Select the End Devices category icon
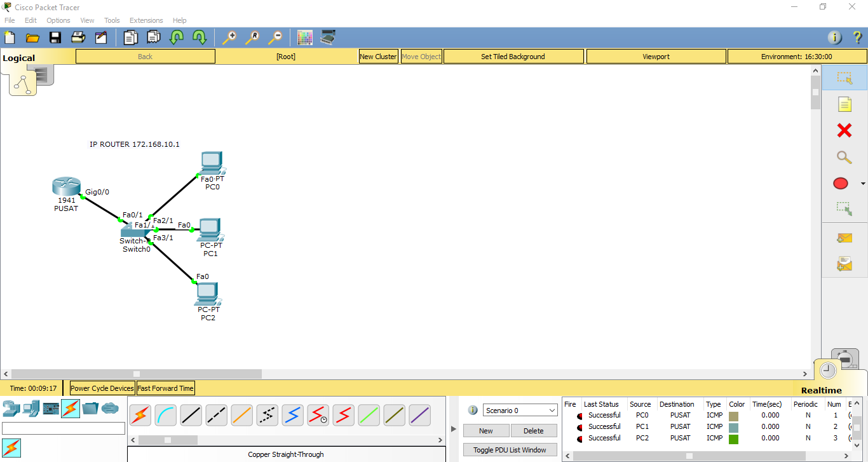 point(31,408)
